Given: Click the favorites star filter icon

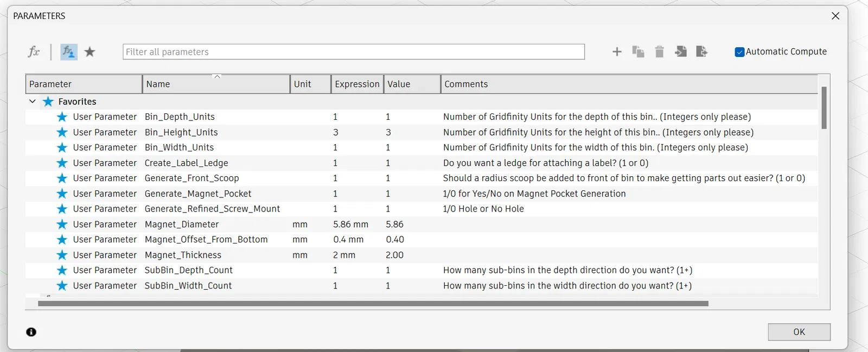Looking at the screenshot, I should tap(90, 52).
